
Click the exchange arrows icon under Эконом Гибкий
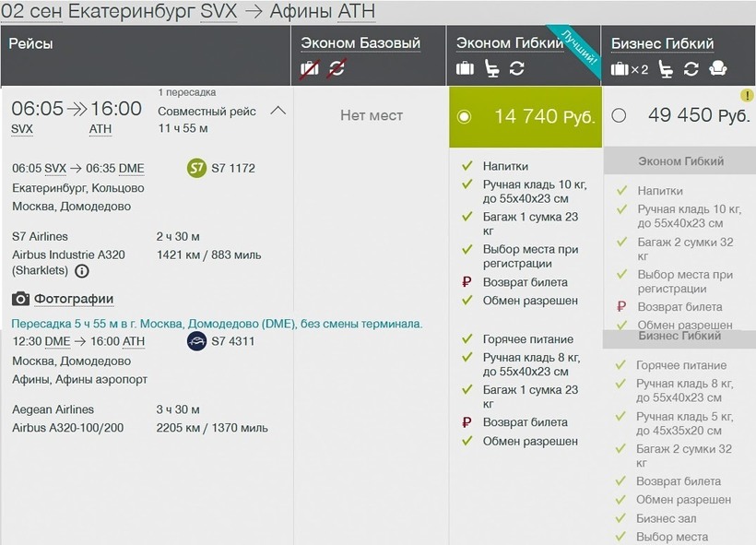[x=517, y=68]
